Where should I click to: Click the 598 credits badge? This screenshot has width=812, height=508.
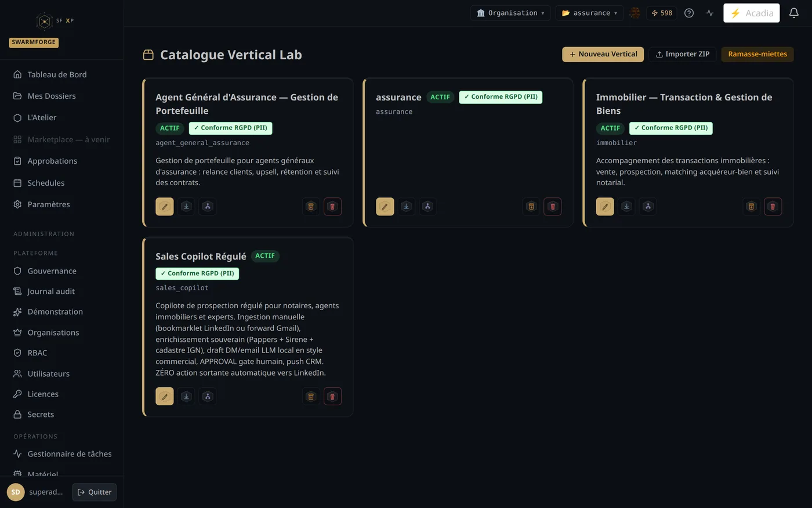[x=662, y=13]
